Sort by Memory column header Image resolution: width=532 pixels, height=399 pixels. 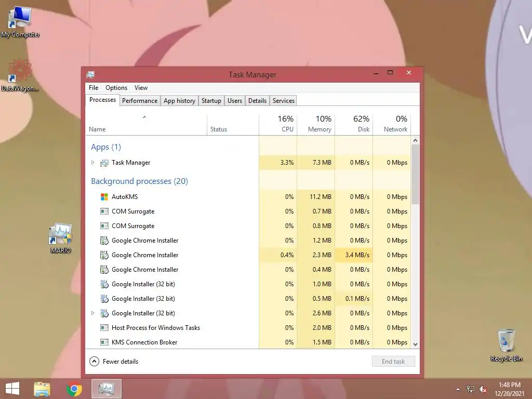(316, 125)
